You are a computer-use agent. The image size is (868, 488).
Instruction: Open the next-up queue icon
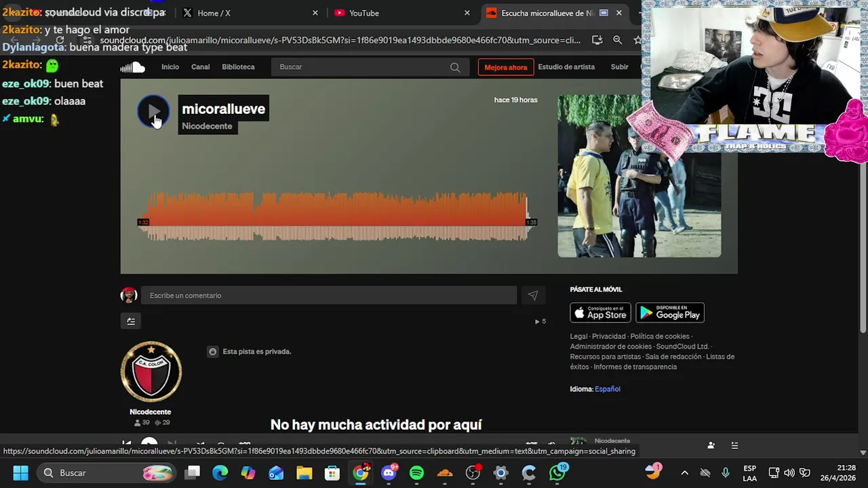734,445
